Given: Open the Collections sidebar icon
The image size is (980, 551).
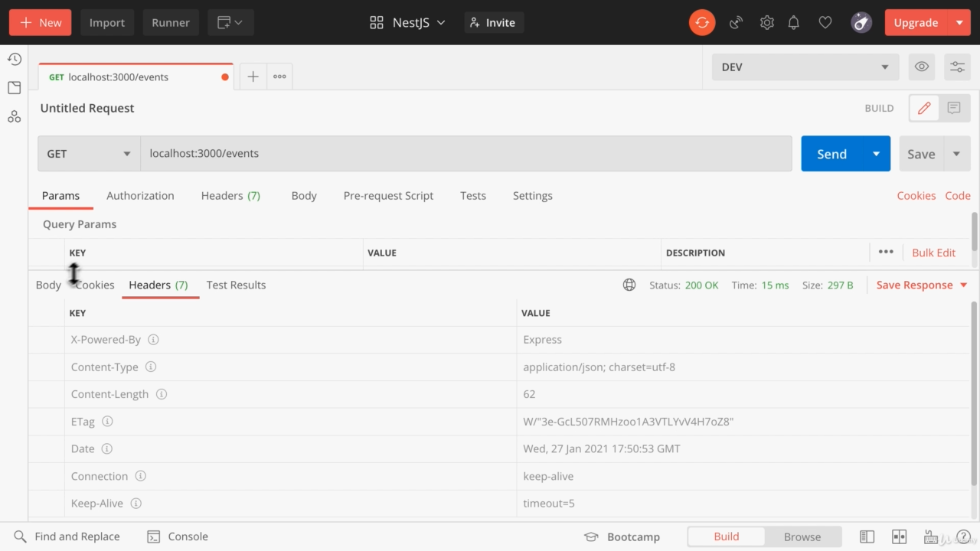Looking at the screenshot, I should [x=15, y=88].
